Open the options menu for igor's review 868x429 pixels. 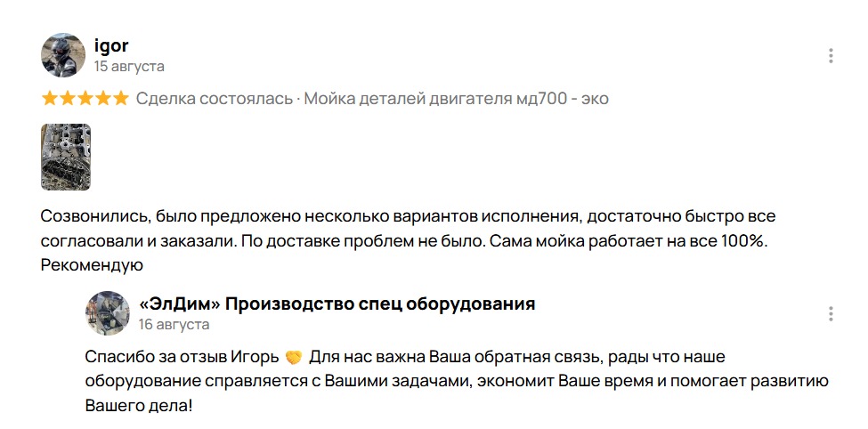(831, 55)
